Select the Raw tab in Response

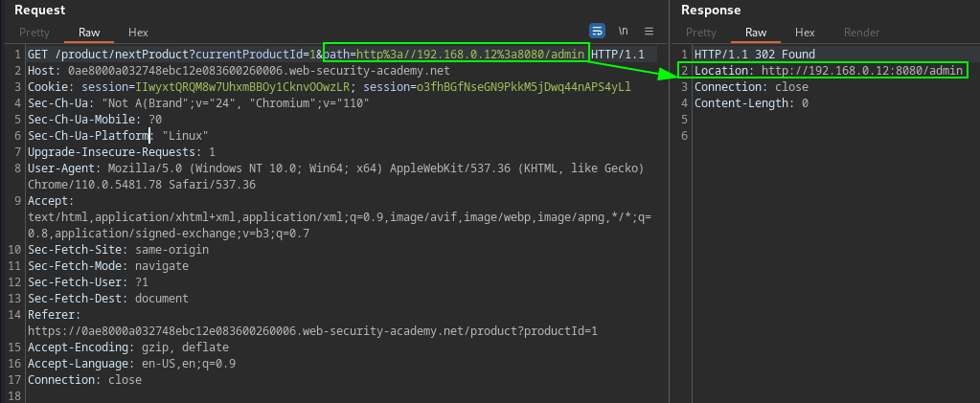756,33
